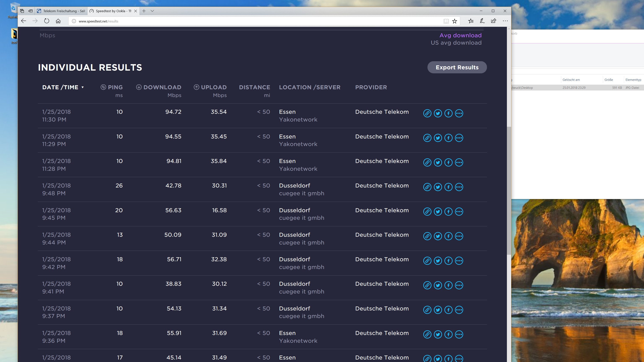Toggle reading view icon in address bar
This screenshot has width=644, height=362.
point(446,21)
